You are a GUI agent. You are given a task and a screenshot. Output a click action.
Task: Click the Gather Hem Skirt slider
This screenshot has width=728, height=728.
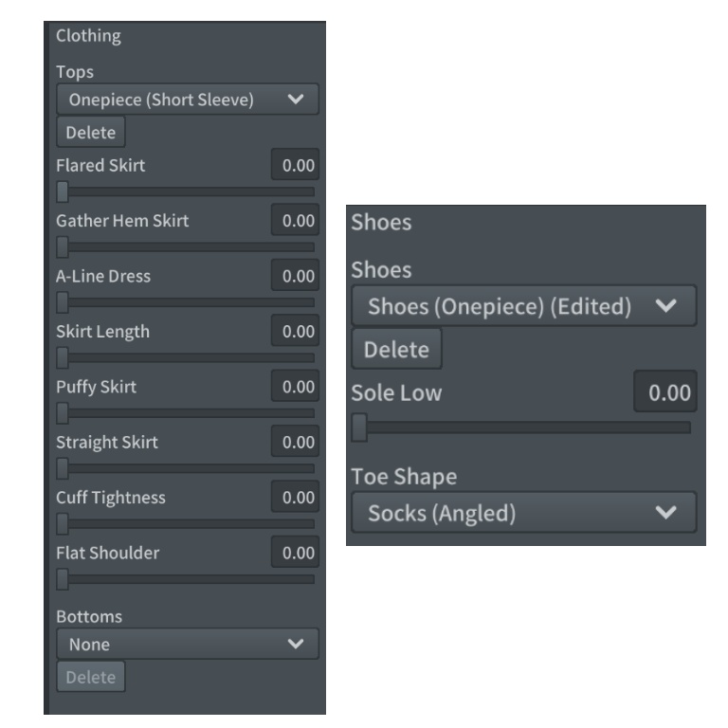64,247
